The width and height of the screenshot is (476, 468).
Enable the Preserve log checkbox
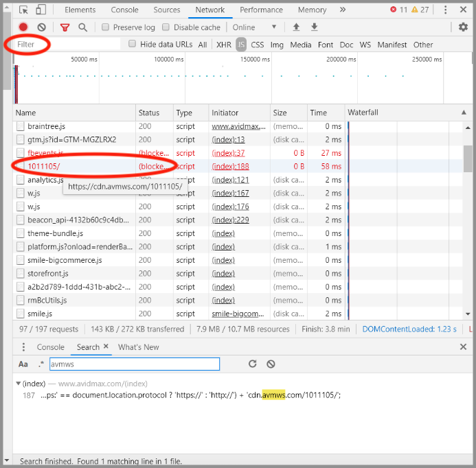pos(105,27)
